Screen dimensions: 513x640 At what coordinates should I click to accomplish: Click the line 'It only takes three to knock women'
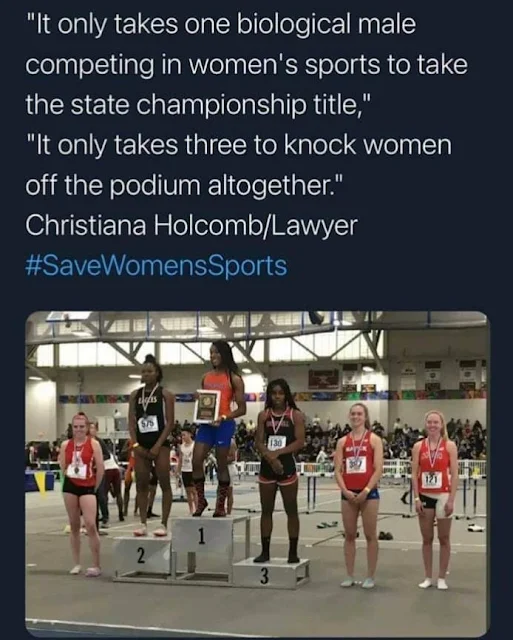click(x=239, y=145)
